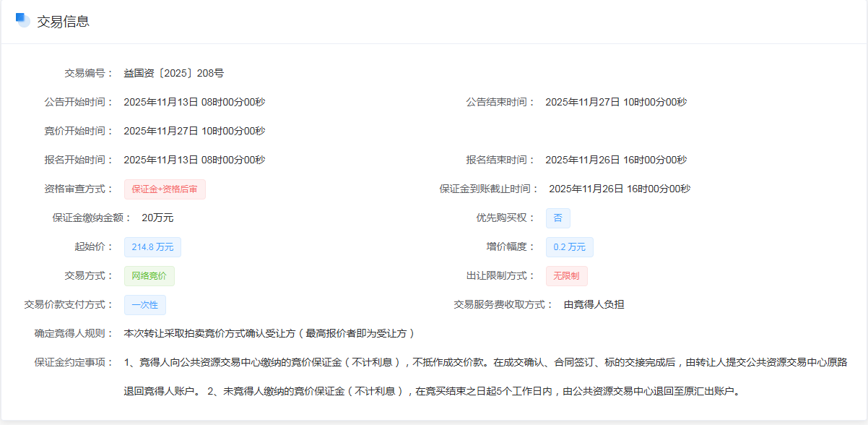Click transaction number 益国资〔2025〕208号
The image size is (868, 425).
[x=173, y=73]
